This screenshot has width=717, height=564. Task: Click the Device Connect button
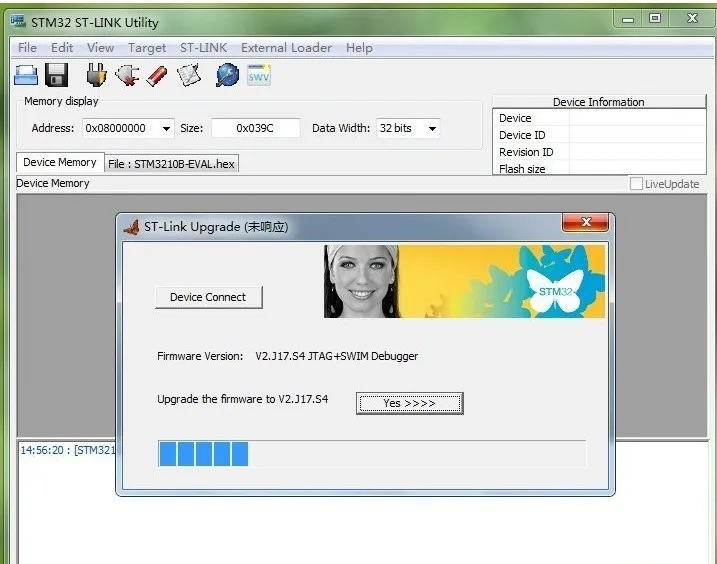pyautogui.click(x=209, y=297)
